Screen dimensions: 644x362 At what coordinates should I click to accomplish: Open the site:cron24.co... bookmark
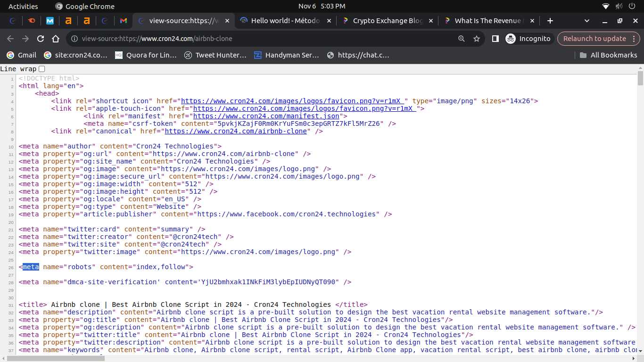pyautogui.click(x=75, y=55)
